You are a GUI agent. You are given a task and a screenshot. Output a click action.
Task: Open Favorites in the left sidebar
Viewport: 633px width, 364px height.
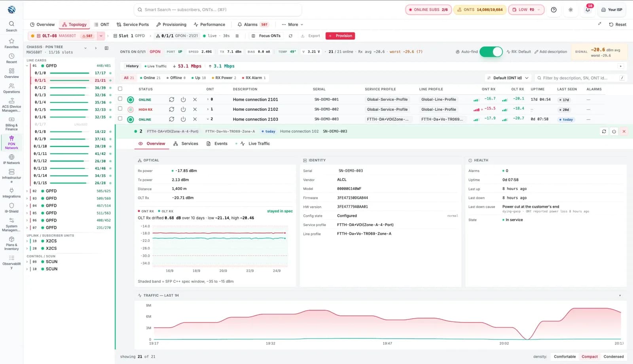click(x=11, y=43)
